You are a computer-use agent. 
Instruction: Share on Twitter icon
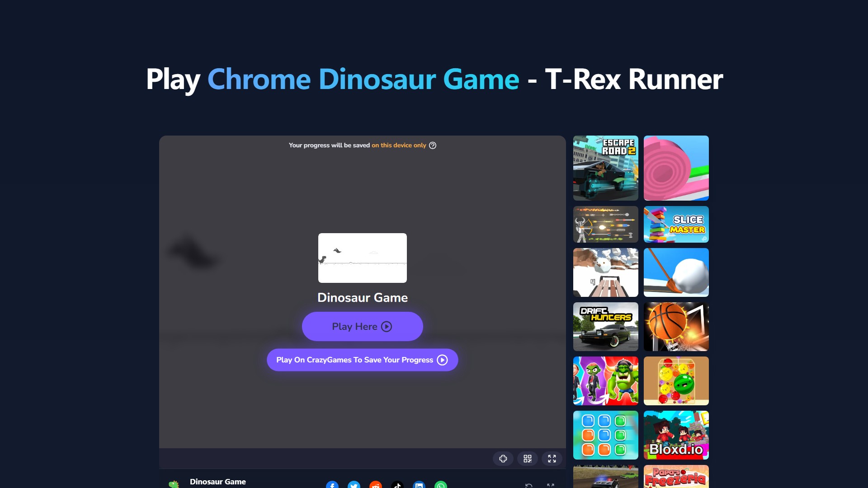point(354,485)
